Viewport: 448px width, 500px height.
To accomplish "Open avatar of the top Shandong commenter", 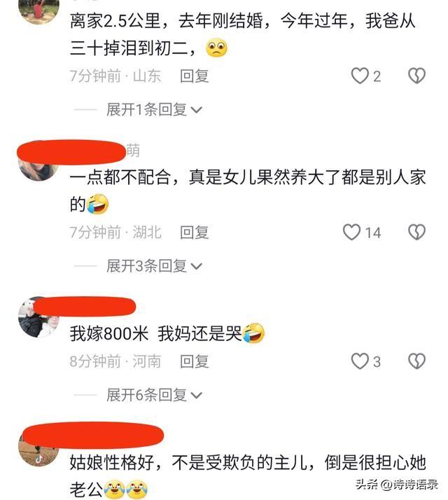I will click(38, 11).
